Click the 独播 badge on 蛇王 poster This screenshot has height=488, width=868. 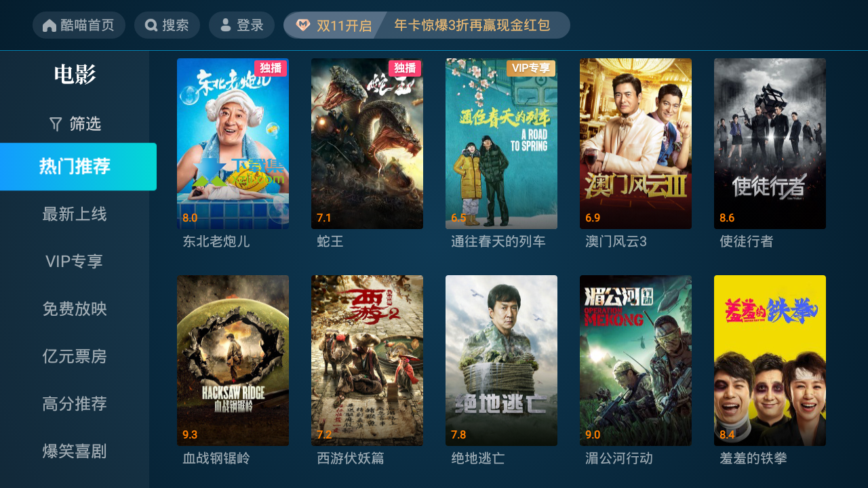(405, 68)
